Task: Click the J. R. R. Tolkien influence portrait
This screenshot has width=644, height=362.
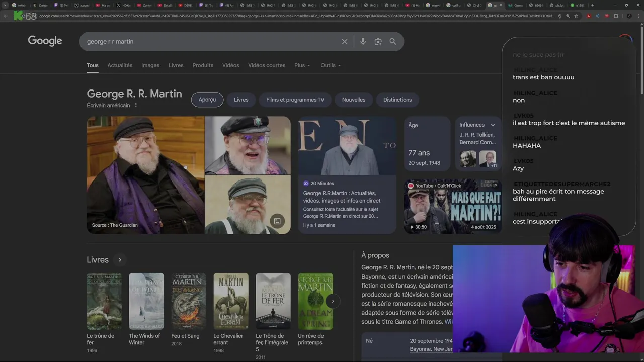Action: 468,159
